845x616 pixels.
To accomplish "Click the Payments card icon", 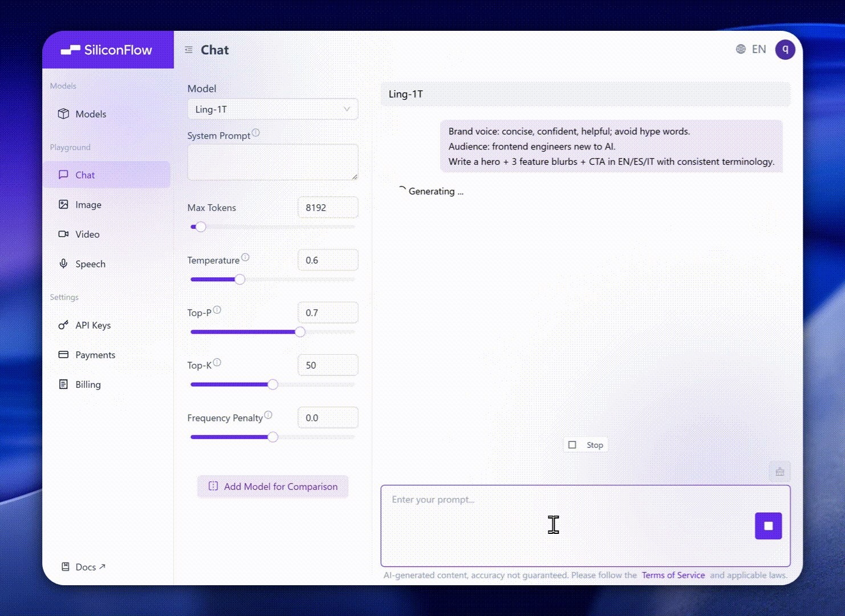I will click(x=63, y=354).
